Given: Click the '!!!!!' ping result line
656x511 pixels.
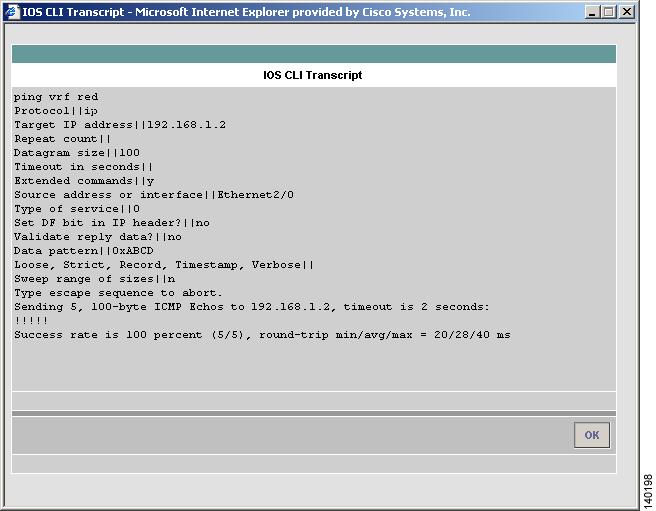Looking at the screenshot, I should point(31,321).
